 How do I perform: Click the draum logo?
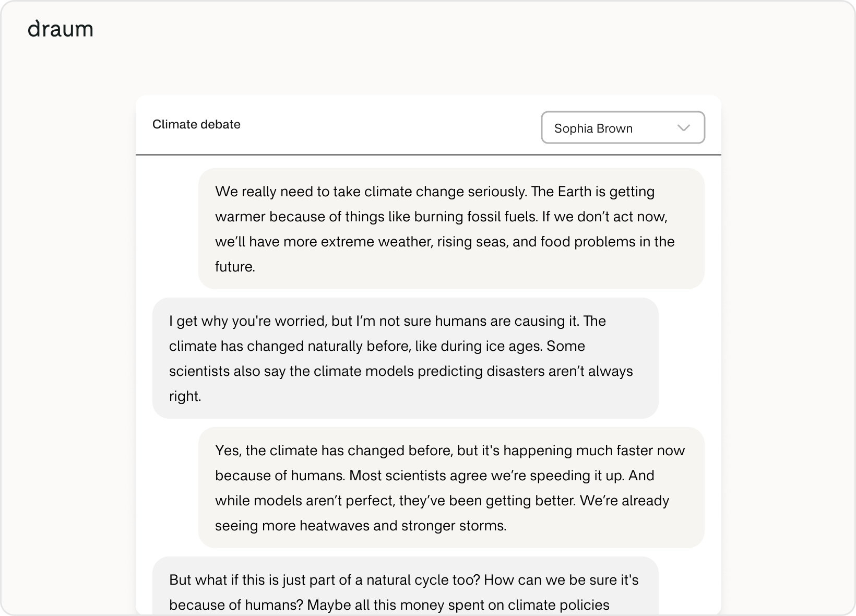click(61, 30)
